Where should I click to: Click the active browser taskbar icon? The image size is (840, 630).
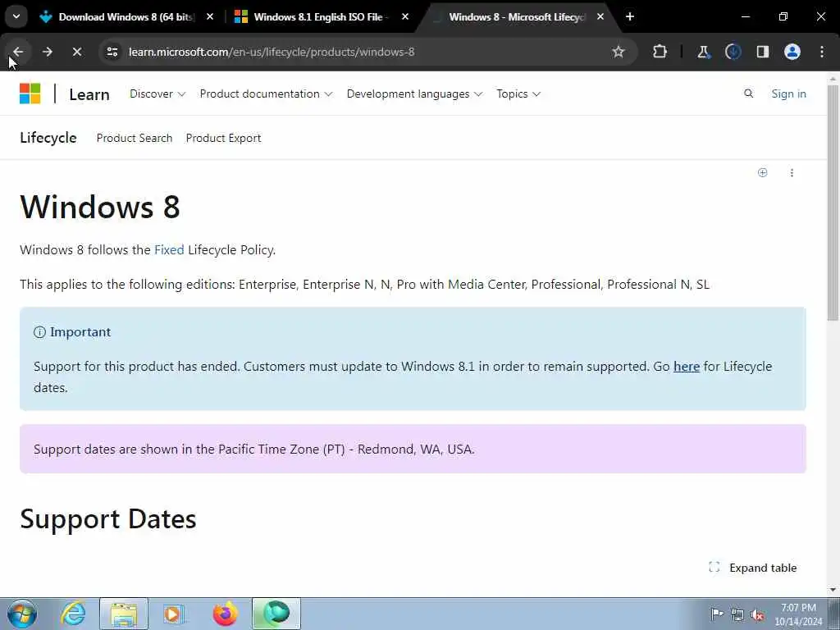[276, 614]
